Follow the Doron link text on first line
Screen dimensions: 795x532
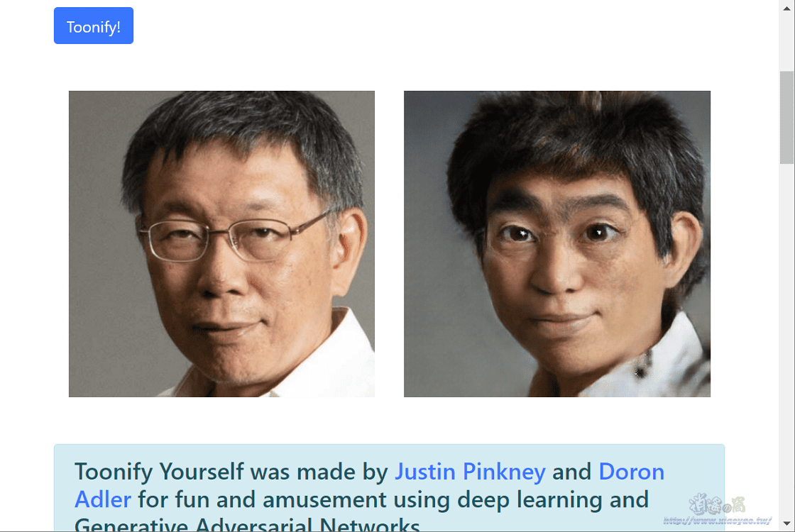tap(631, 472)
